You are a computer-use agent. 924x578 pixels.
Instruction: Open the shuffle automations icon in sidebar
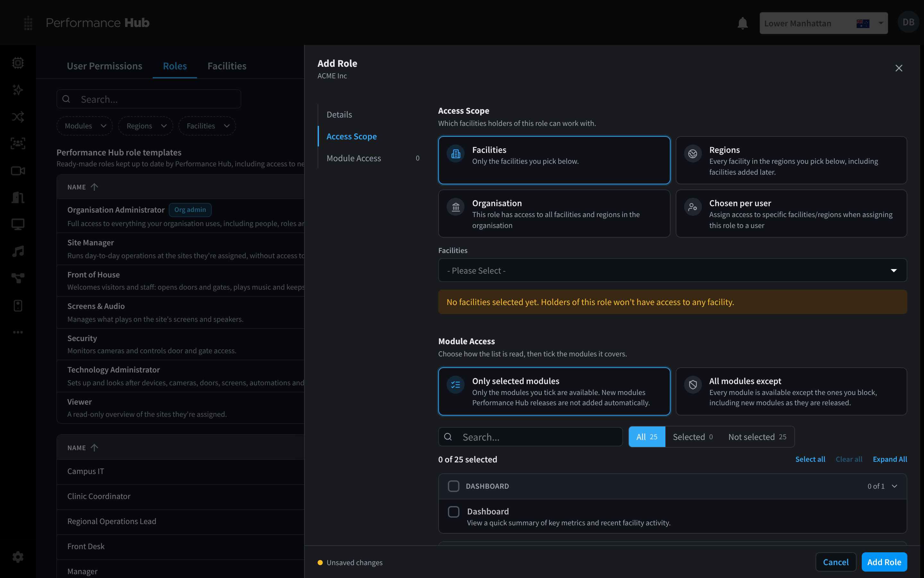coord(18,117)
